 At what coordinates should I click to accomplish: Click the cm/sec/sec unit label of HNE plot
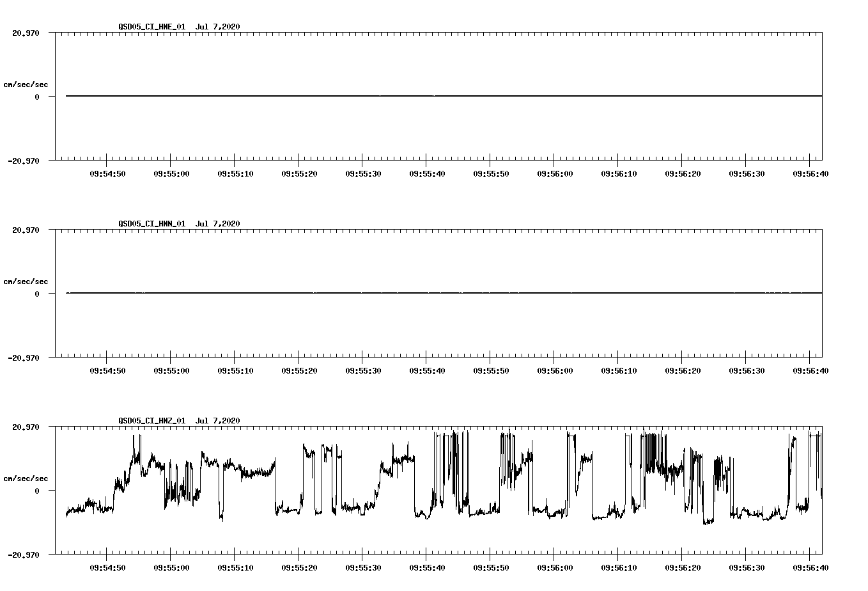26,84
